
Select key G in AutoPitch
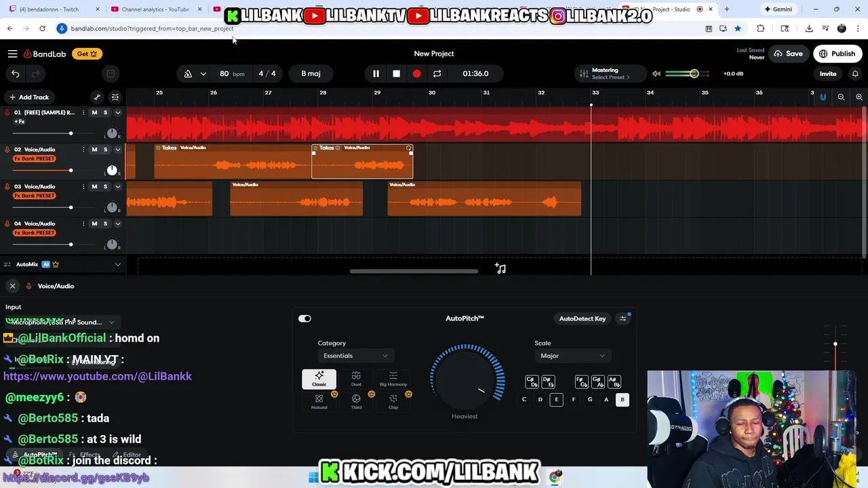(x=589, y=400)
